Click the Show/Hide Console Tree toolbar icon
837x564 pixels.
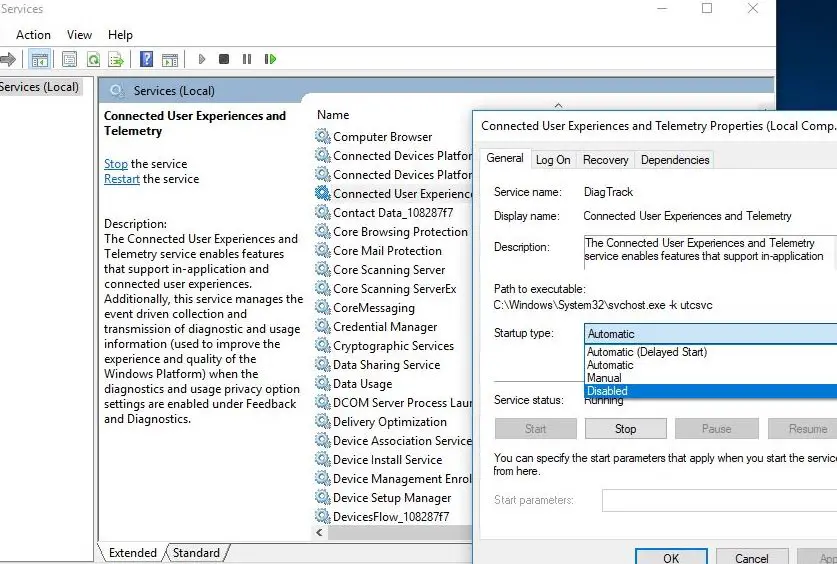40,59
